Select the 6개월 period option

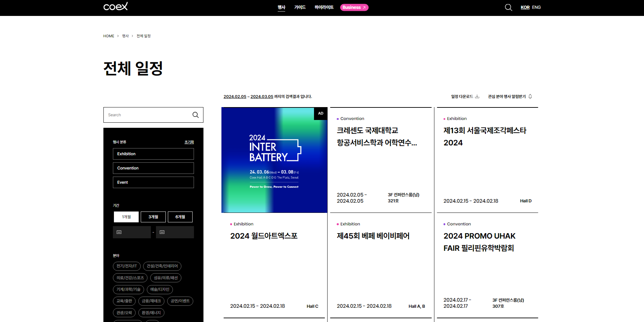tap(180, 217)
